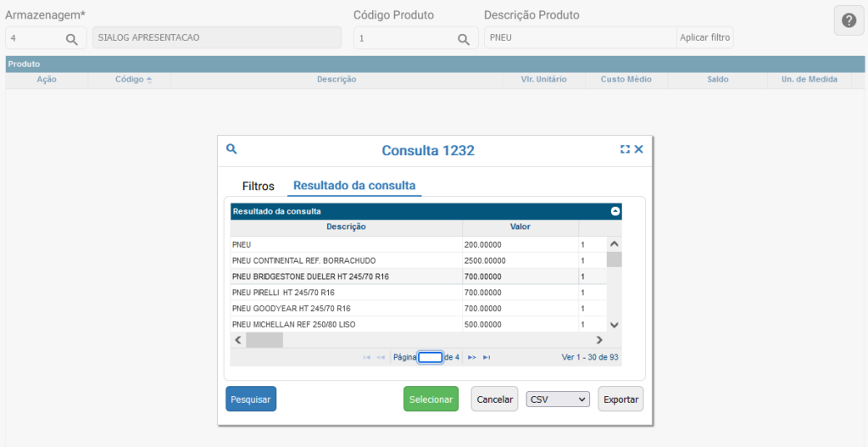Close the Consulta 1232 dialog
The height and width of the screenshot is (447, 868).
(x=639, y=149)
